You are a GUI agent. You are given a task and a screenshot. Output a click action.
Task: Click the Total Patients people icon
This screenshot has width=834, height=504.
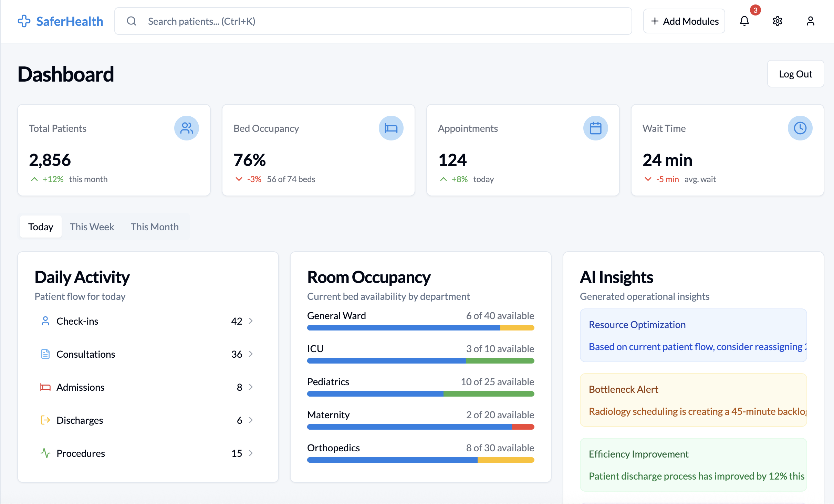pyautogui.click(x=187, y=128)
